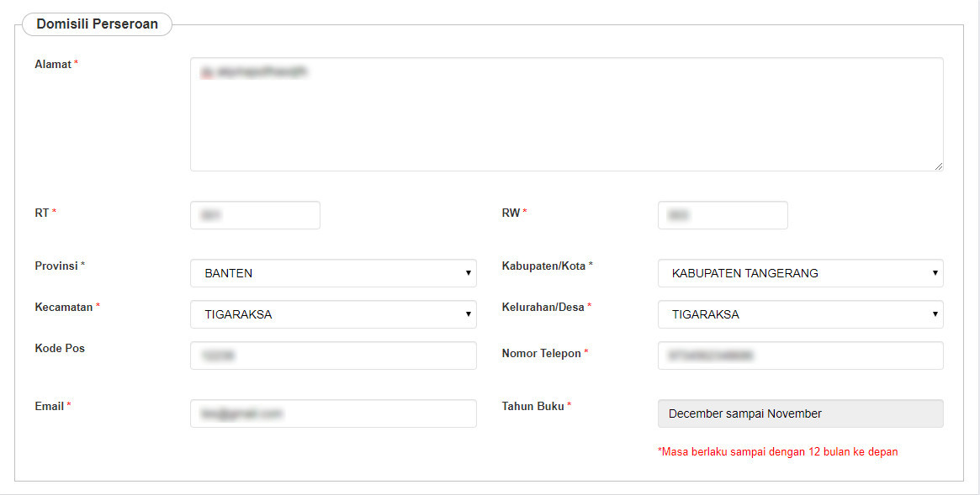Image resolution: width=980 pixels, height=495 pixels.
Task: Click the Provinsi field label
Action: [x=56, y=266]
